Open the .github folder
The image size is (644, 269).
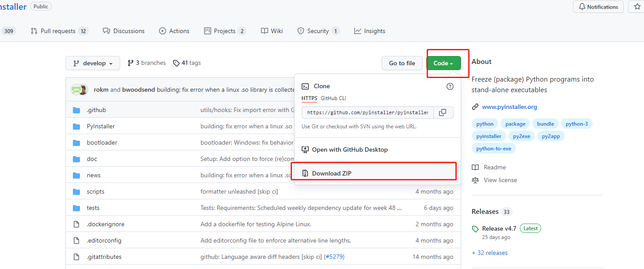point(96,110)
